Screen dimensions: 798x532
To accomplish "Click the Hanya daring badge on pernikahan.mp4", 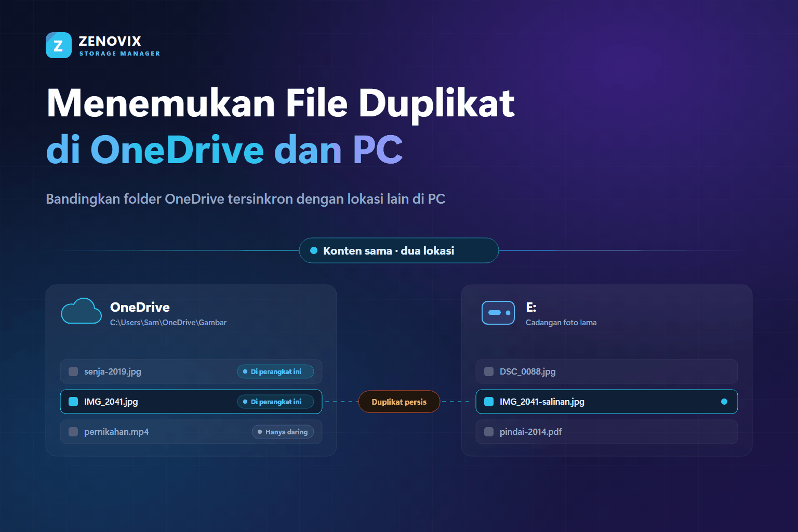I will pyautogui.click(x=283, y=432).
